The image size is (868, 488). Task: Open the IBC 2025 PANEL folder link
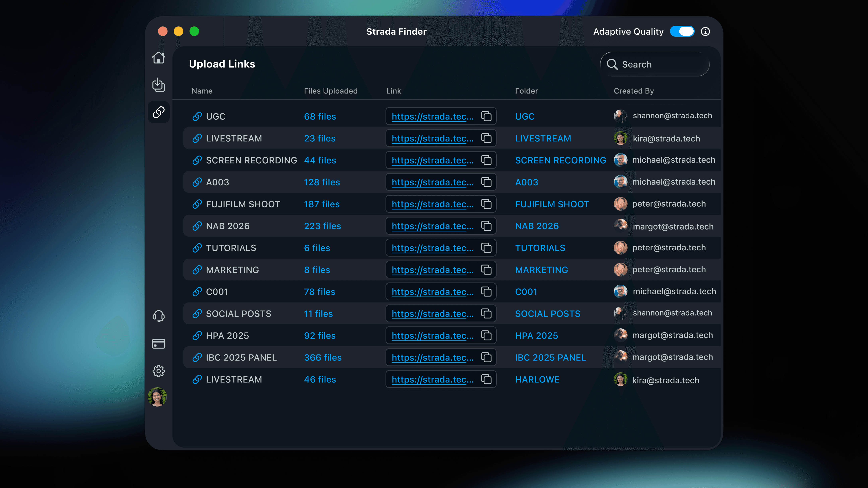(x=550, y=357)
